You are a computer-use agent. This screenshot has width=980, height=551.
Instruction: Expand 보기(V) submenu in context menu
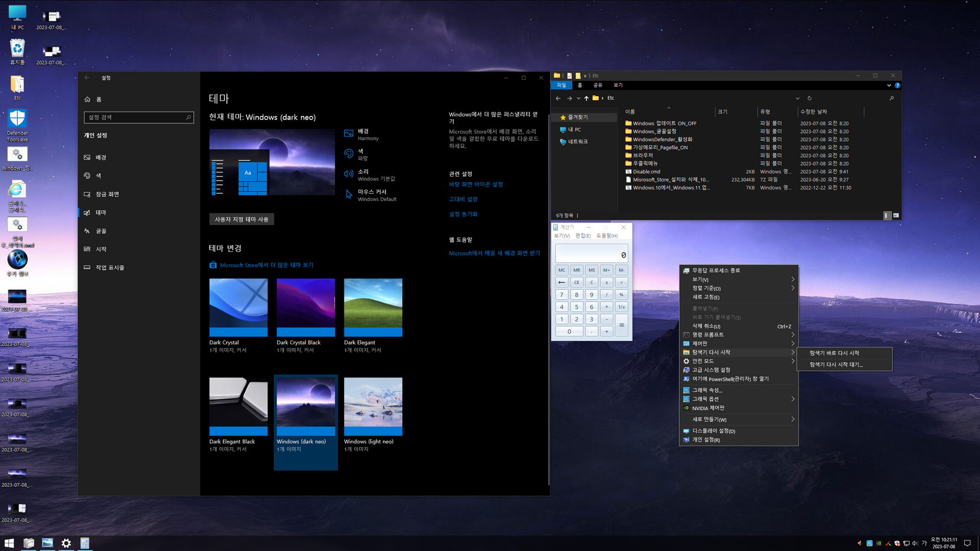(739, 280)
